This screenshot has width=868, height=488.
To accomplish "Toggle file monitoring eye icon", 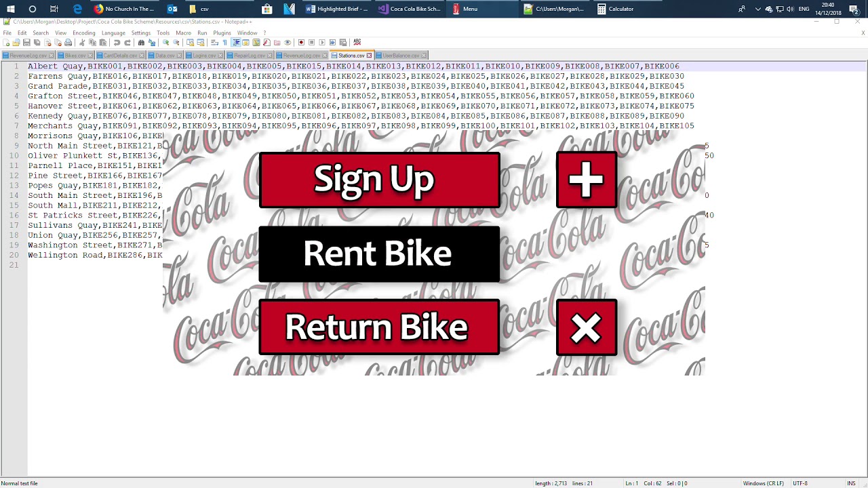I will pos(288,43).
